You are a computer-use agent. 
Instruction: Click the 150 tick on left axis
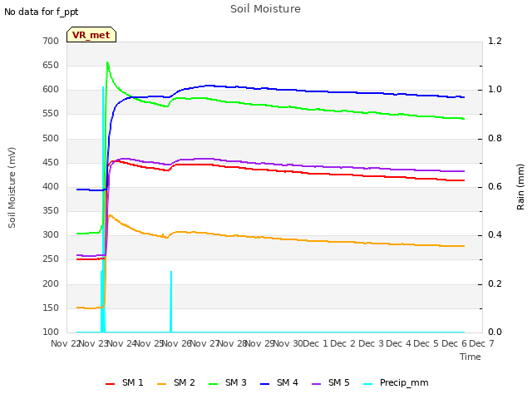pyautogui.click(x=51, y=308)
